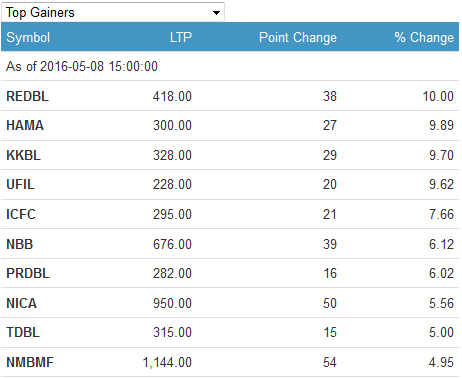Click the As of 2016-05-08 timestamp

(82, 66)
